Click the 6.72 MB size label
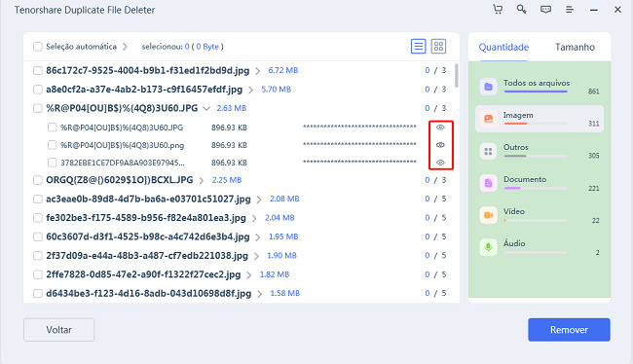 (283, 70)
